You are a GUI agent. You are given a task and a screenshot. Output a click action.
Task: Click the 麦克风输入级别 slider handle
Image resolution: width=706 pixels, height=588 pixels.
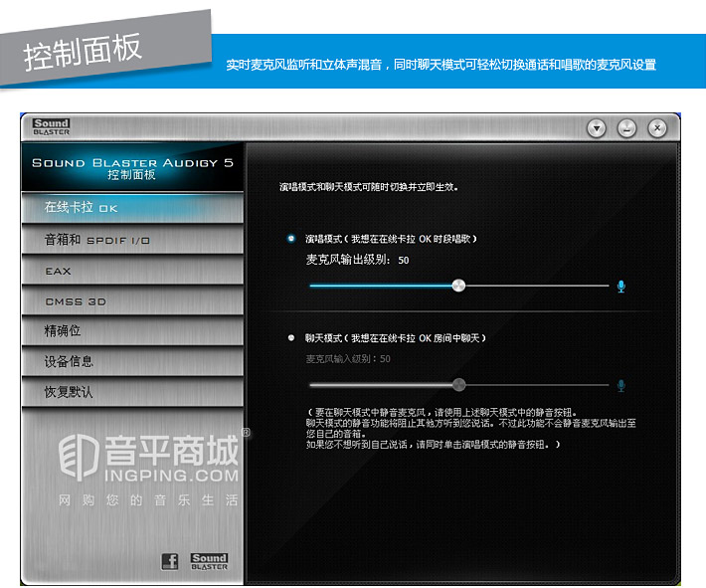tap(458, 384)
